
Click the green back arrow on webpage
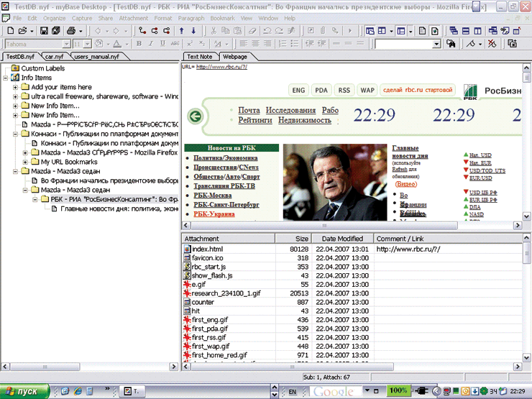pos(195,116)
